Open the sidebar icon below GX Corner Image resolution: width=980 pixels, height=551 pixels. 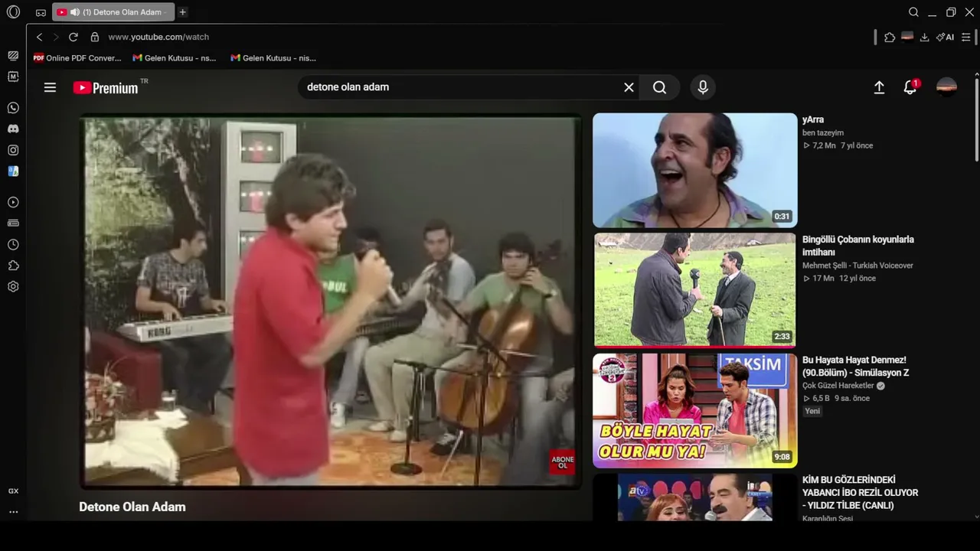pyautogui.click(x=13, y=77)
